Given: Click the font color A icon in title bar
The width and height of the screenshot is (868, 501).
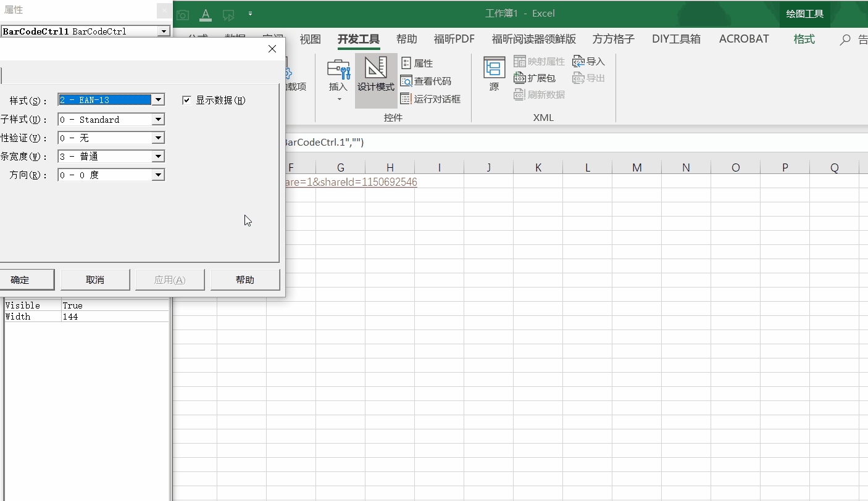Looking at the screenshot, I should click(206, 14).
